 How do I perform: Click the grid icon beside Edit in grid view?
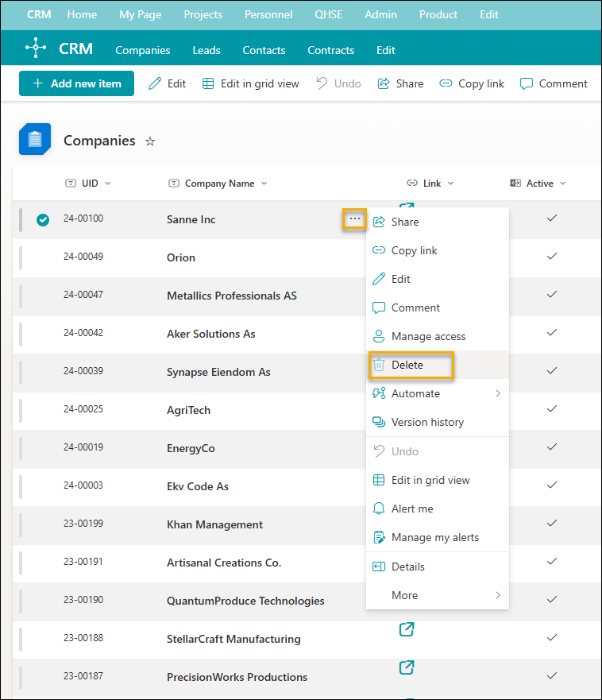click(x=208, y=83)
